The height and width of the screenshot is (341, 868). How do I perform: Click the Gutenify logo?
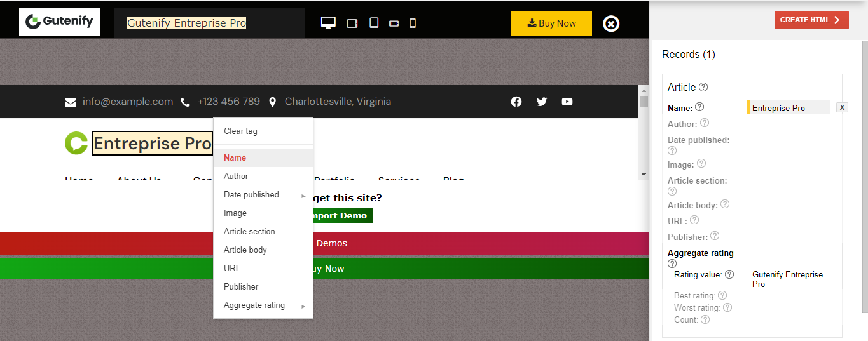59,22
